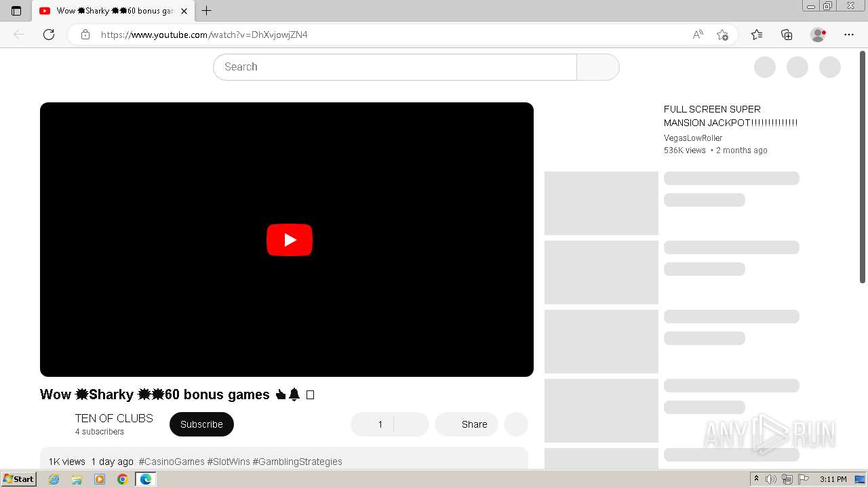Toggle Read aloud icon in address bar
868x488 pixels.
coord(698,35)
